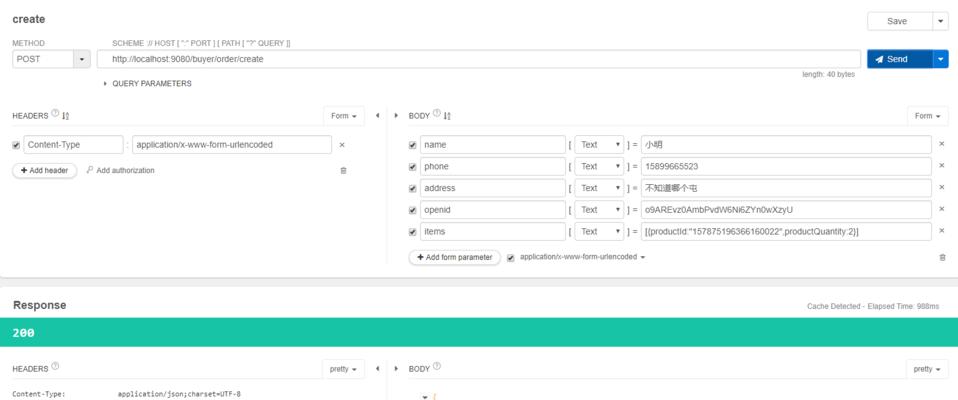Click the response BODY help icon

point(436,366)
